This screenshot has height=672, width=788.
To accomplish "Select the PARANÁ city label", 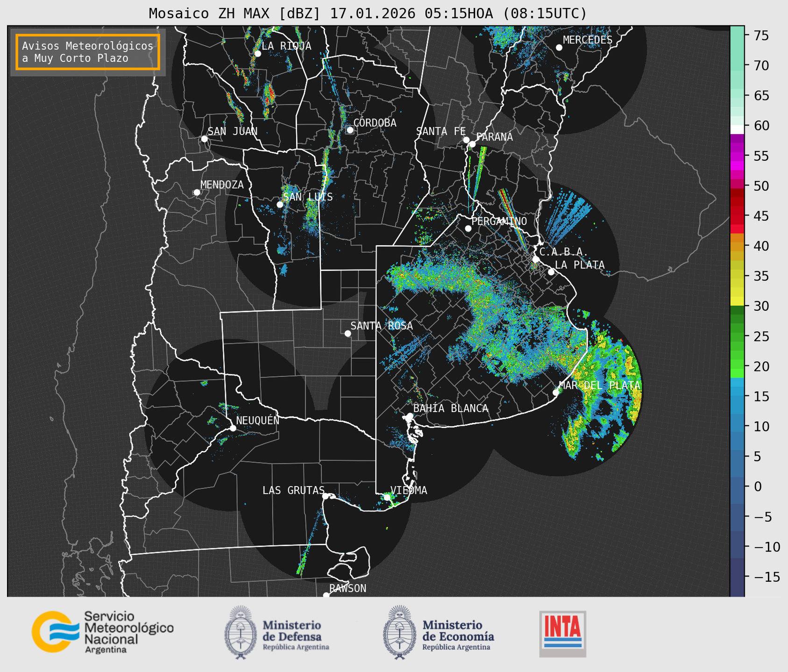I will [x=494, y=137].
